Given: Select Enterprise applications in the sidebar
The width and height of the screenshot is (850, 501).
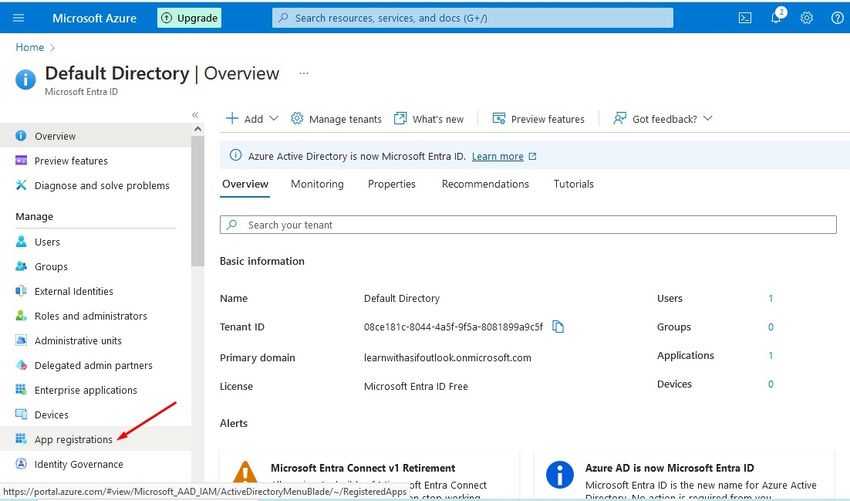Looking at the screenshot, I should 85,390.
